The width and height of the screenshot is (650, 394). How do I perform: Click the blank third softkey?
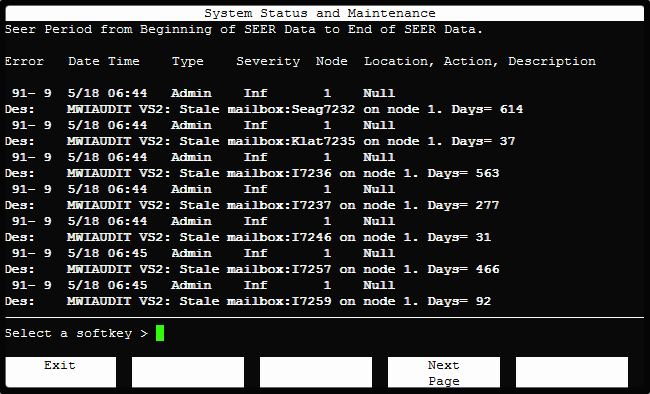pos(316,372)
